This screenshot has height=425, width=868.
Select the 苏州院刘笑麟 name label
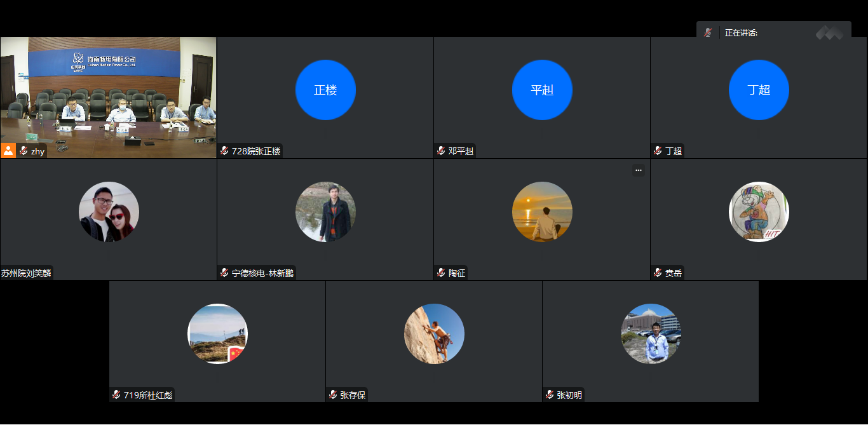(x=26, y=273)
